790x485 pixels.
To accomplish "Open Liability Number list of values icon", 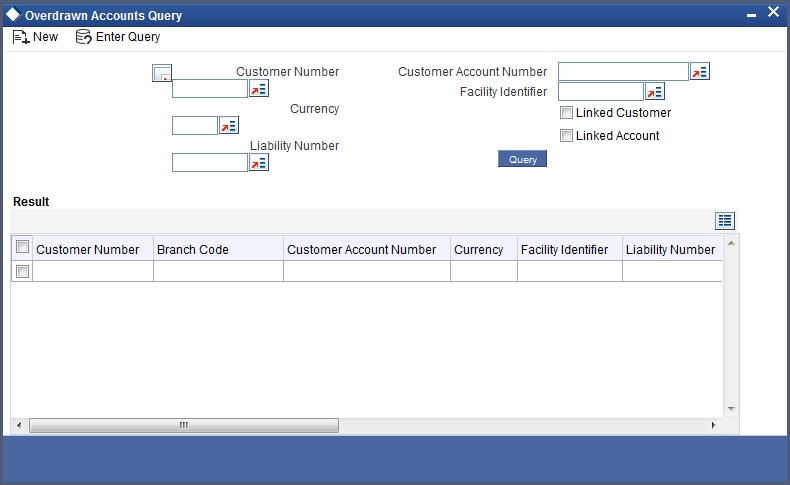I will (258, 163).
